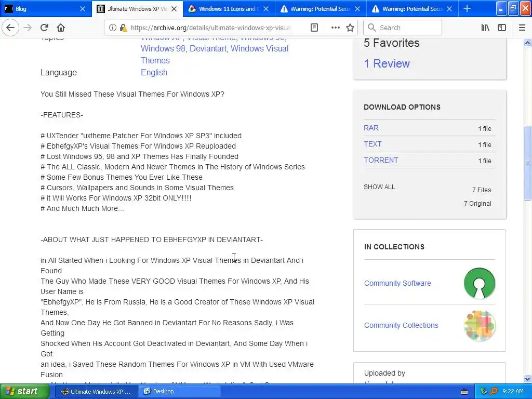Click the Search box in toolbar

(403, 28)
